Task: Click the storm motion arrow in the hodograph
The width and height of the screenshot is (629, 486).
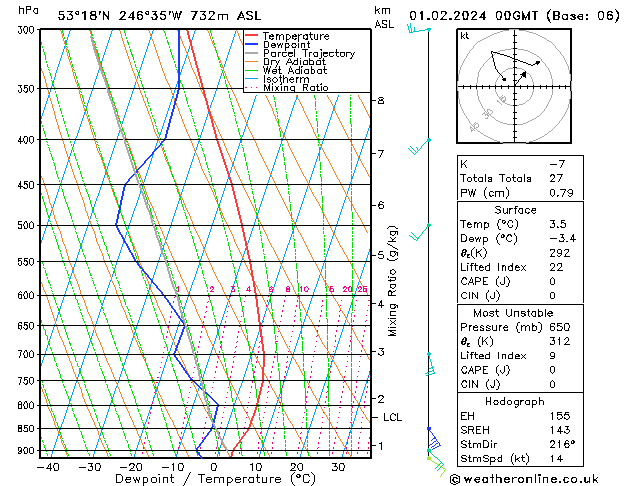Action: [x=521, y=78]
